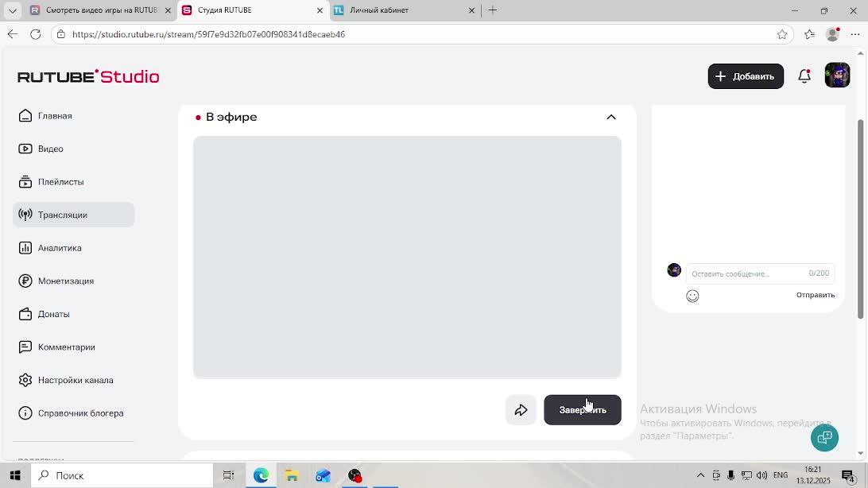The width and height of the screenshot is (868, 488).
Task: Open a new browser tab
Action: click(x=493, y=10)
